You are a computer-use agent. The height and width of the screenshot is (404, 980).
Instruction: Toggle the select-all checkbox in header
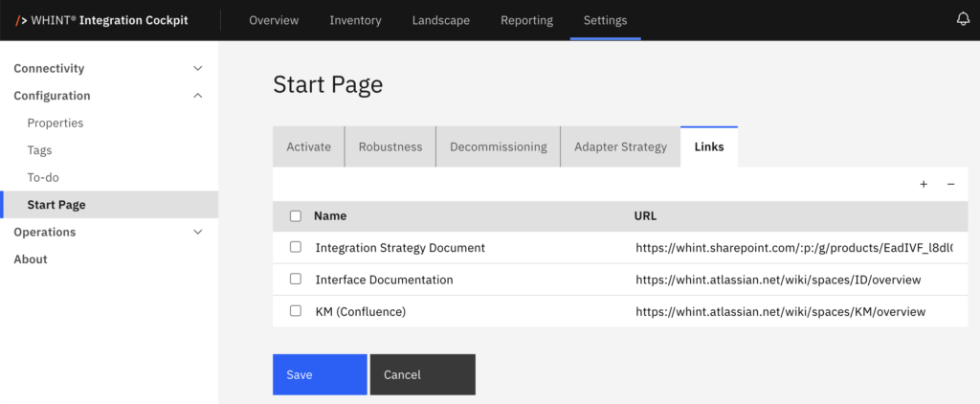point(296,216)
